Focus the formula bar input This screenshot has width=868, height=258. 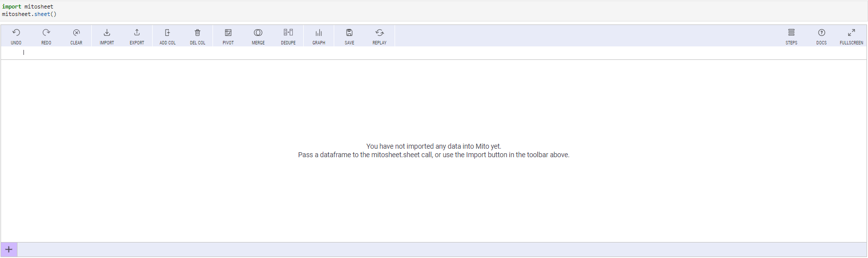pyautogui.click(x=434, y=52)
